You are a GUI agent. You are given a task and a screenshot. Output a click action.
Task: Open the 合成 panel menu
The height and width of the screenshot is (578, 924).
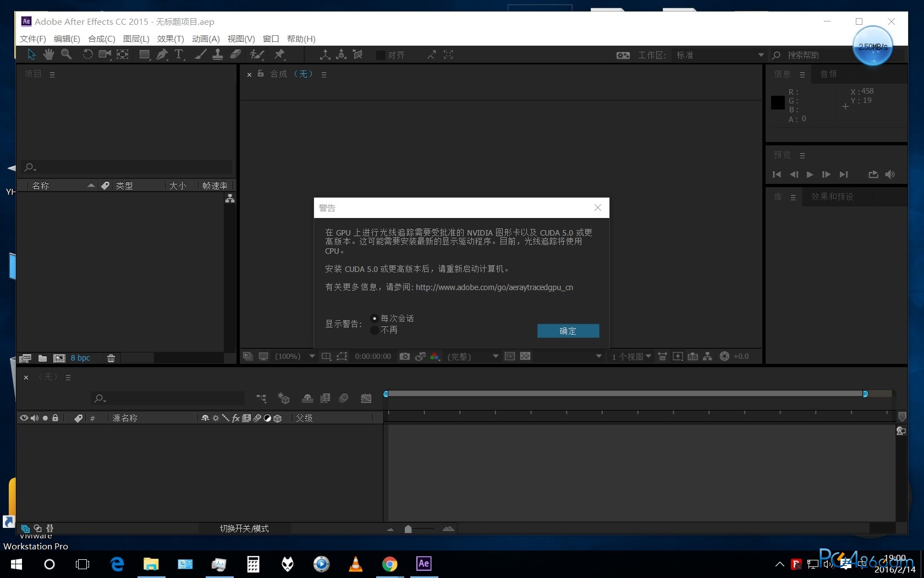tap(324, 74)
